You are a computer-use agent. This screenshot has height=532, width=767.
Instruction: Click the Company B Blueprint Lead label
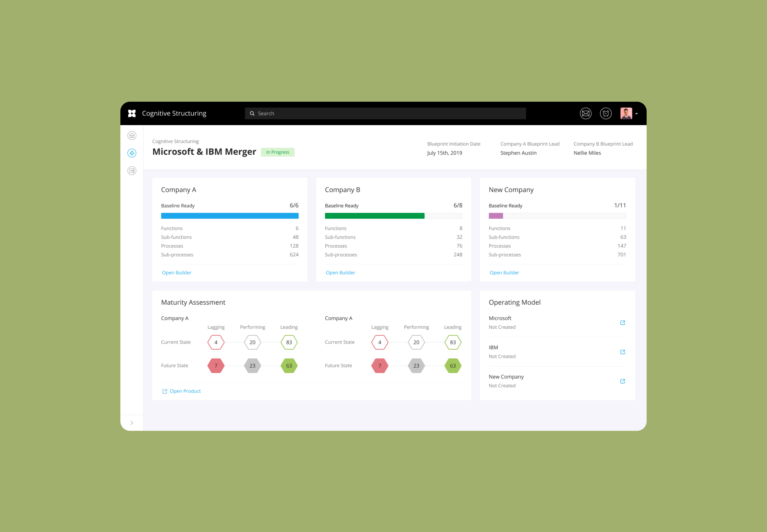point(603,144)
